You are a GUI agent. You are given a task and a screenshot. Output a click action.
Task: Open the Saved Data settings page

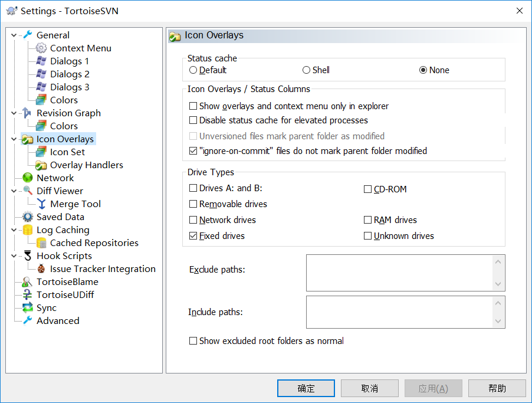60,217
